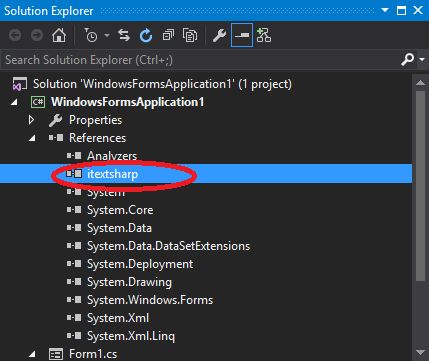Viewport: 429px width, 361px height.
Task: Sync with Active Document arrows icon
Action: 124,35
